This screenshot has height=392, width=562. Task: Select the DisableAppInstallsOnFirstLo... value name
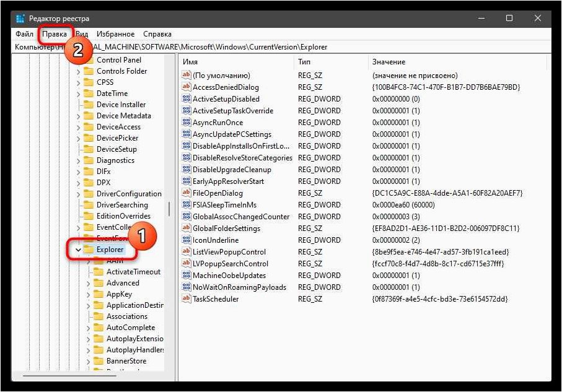241,146
